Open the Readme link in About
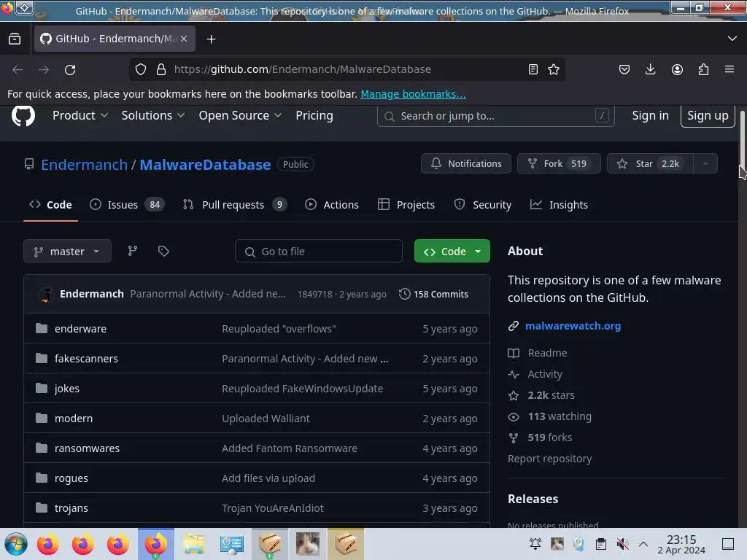 [x=547, y=353]
